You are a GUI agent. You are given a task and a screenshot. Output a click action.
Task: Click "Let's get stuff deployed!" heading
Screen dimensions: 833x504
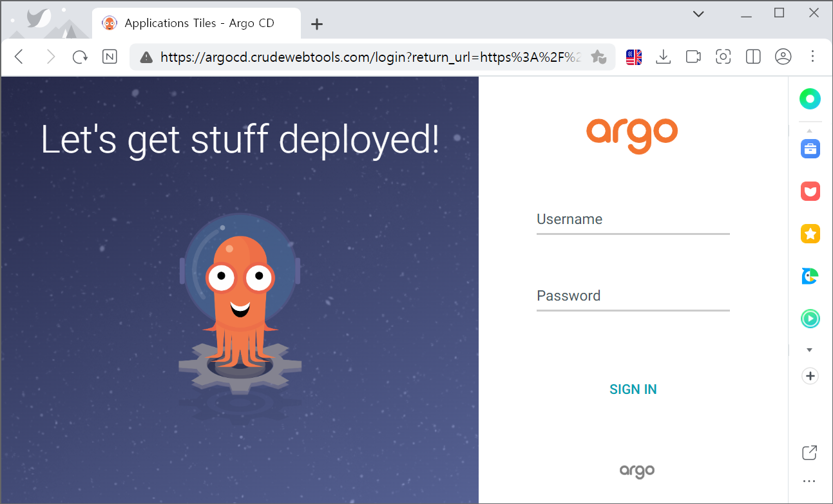(x=240, y=140)
